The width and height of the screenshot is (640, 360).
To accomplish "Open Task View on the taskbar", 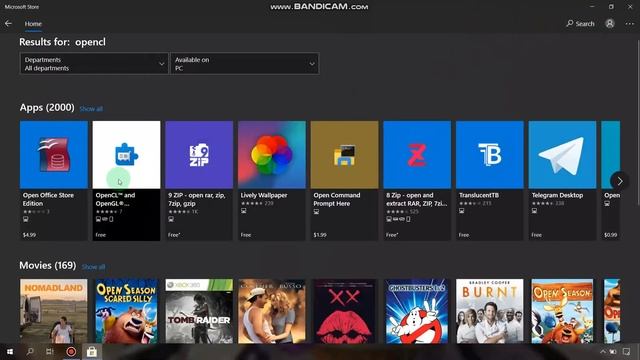I will 50,351.
